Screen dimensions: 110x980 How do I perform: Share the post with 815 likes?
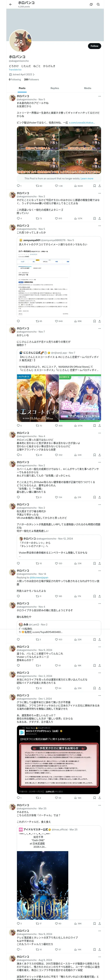(x=99, y=219)
